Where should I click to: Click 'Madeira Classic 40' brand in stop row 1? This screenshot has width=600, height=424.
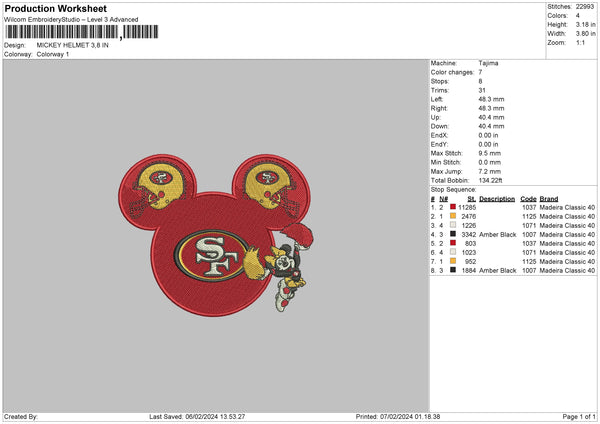(x=567, y=207)
